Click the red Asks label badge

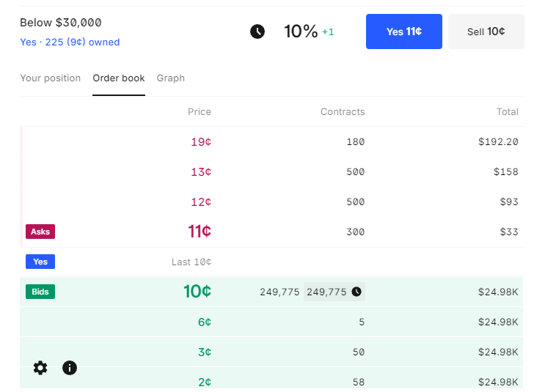(40, 232)
